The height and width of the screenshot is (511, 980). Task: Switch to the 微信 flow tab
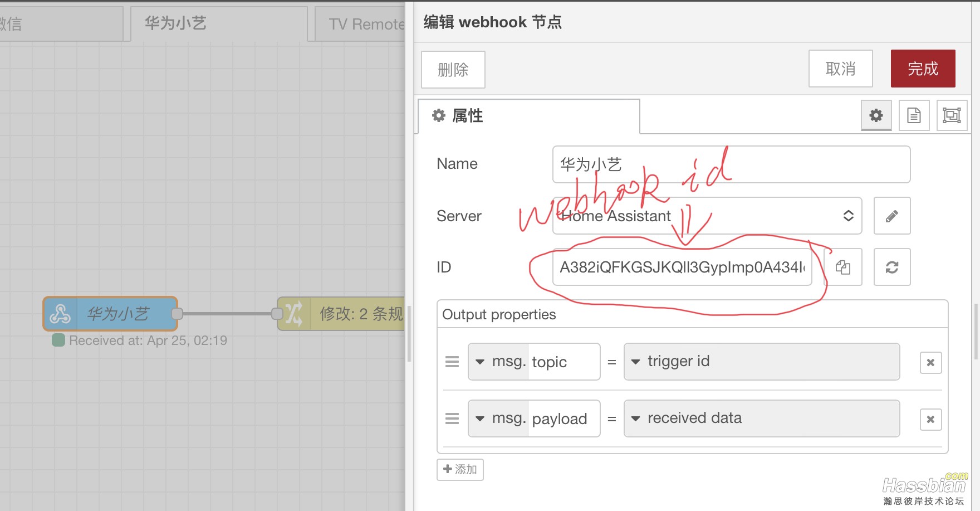(x=60, y=23)
